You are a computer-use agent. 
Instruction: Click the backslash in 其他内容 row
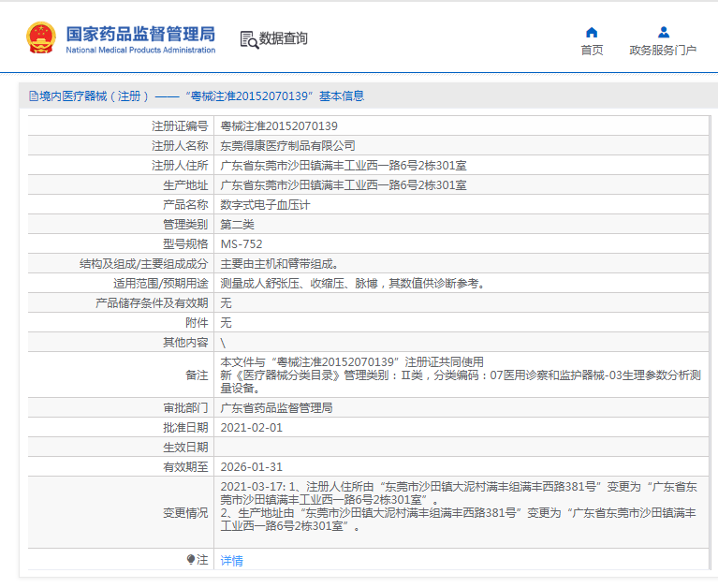tap(223, 343)
